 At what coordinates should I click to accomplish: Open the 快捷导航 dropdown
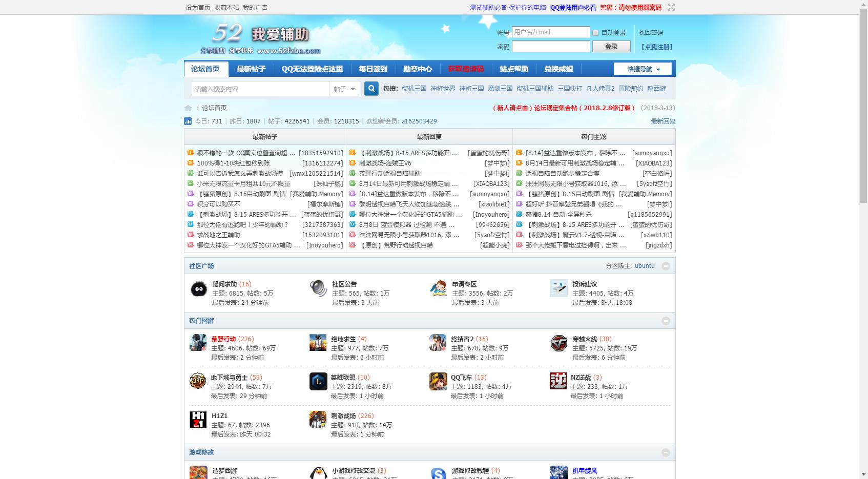[x=644, y=69]
